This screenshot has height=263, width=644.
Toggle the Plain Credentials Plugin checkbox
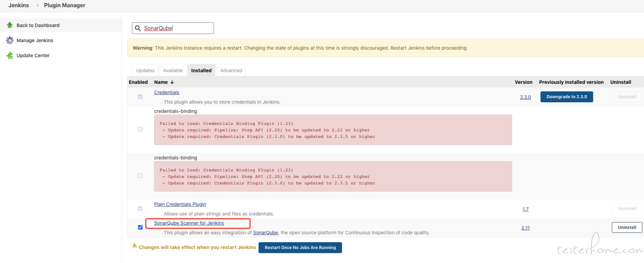(140, 209)
